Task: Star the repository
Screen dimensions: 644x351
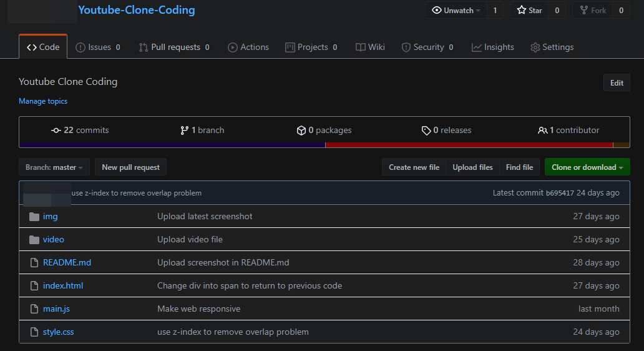Action: (529, 10)
